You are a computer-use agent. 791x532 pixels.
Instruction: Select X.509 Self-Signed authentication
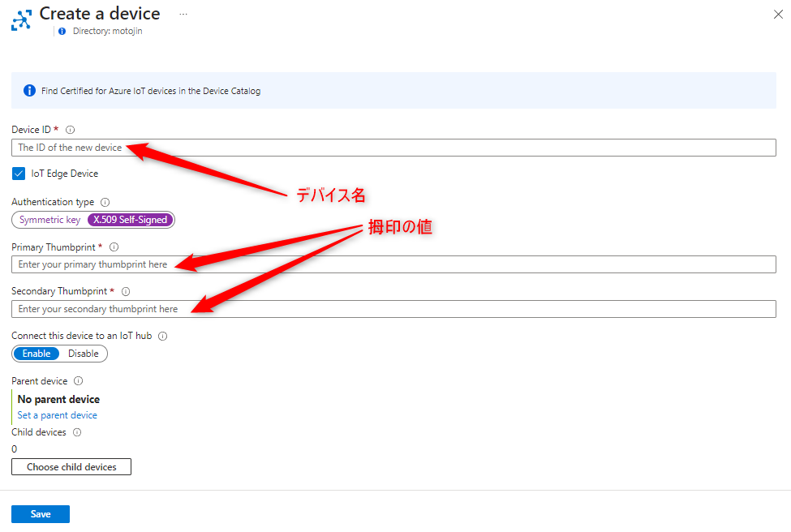[130, 220]
